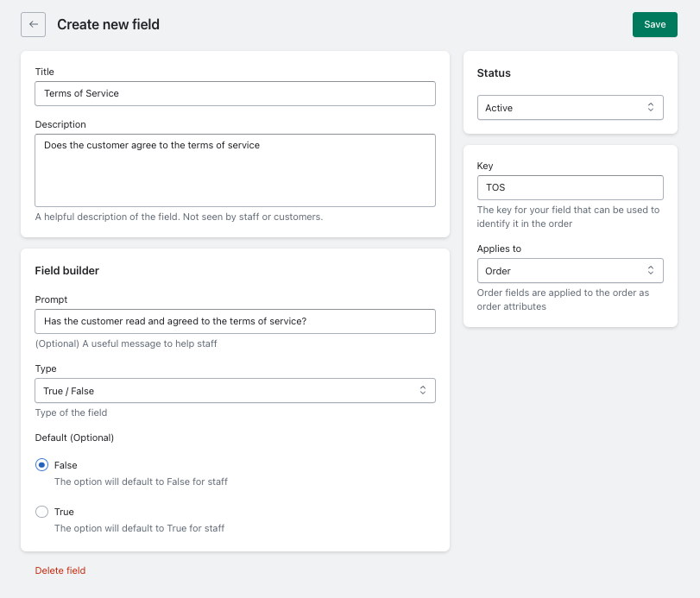Open the Type dropdown showing True / False

point(233,390)
